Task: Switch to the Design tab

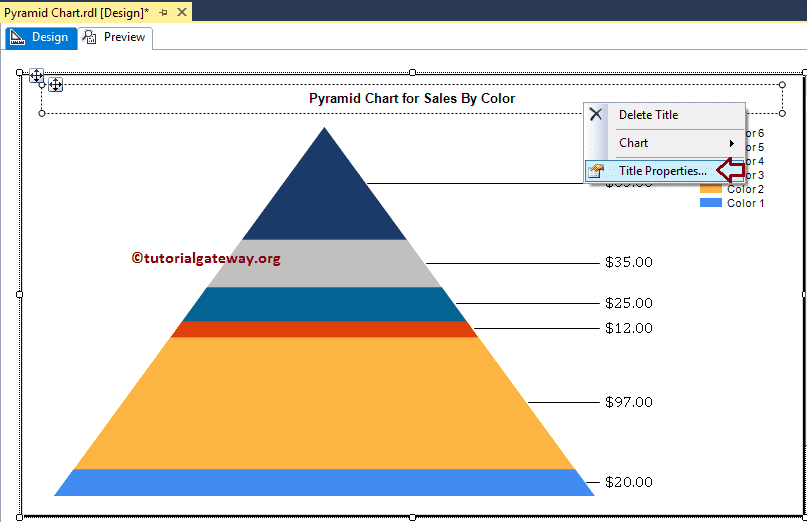Action: (x=41, y=38)
